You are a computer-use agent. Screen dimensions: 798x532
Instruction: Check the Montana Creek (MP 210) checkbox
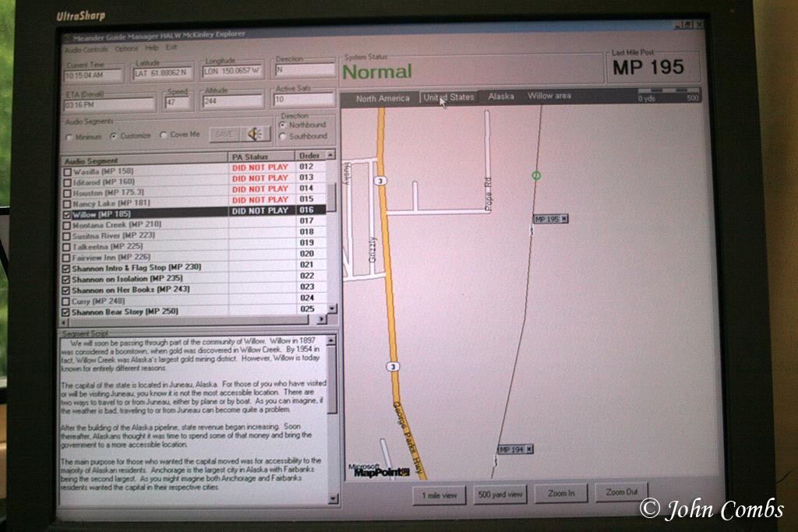(66, 225)
